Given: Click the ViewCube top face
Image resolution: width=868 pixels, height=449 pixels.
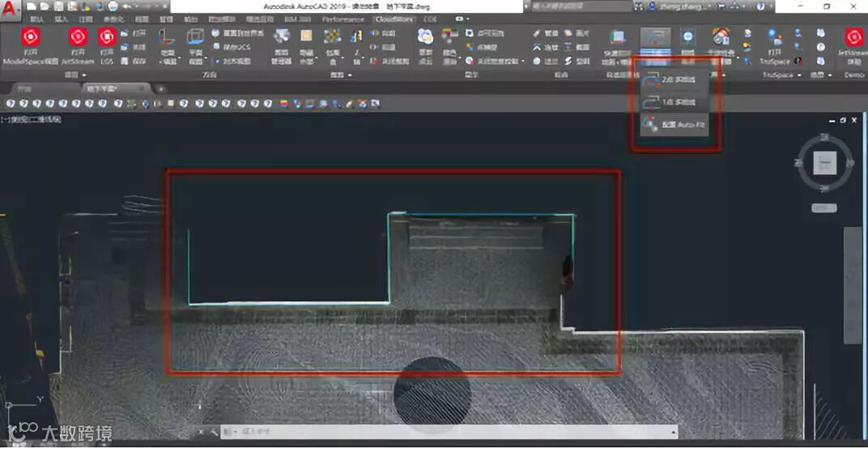Looking at the screenshot, I should point(825,163).
